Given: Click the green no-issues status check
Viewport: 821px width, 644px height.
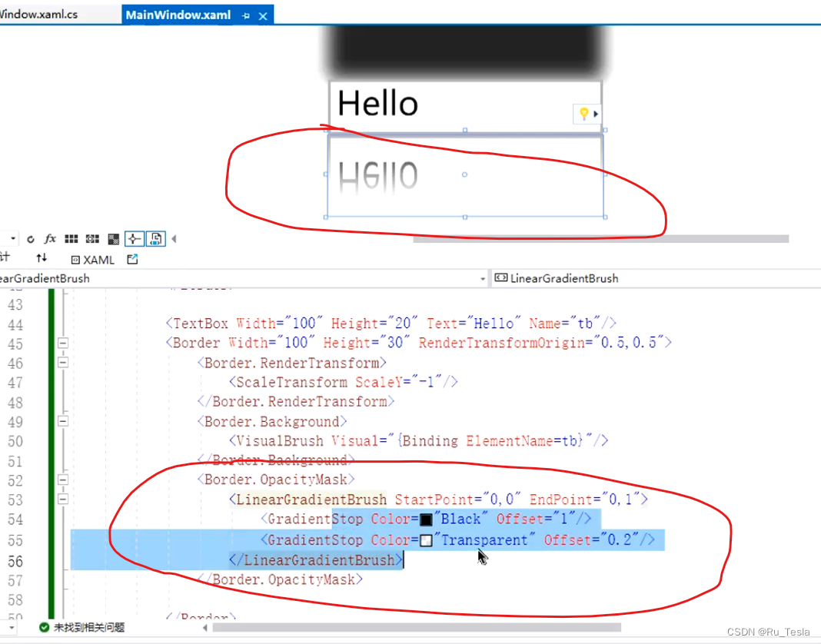Looking at the screenshot, I should 45,627.
